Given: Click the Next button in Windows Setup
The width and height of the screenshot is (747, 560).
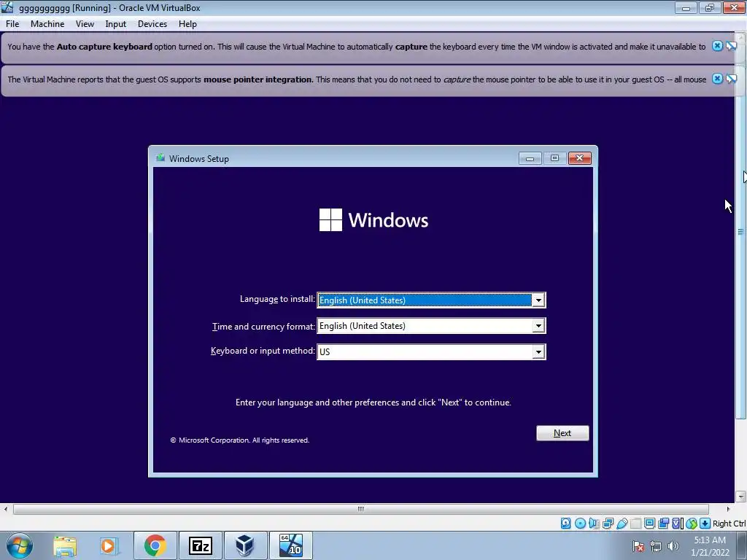Looking at the screenshot, I should point(562,433).
